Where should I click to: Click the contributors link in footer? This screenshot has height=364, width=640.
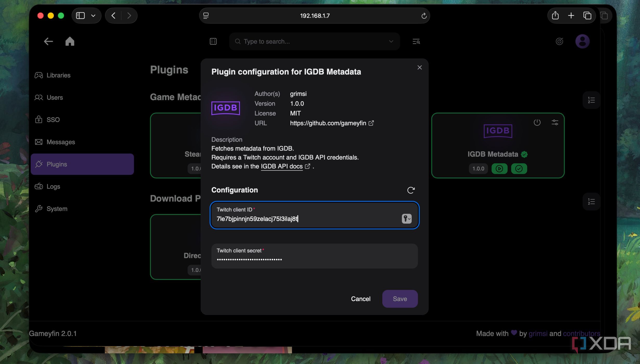[581, 334]
